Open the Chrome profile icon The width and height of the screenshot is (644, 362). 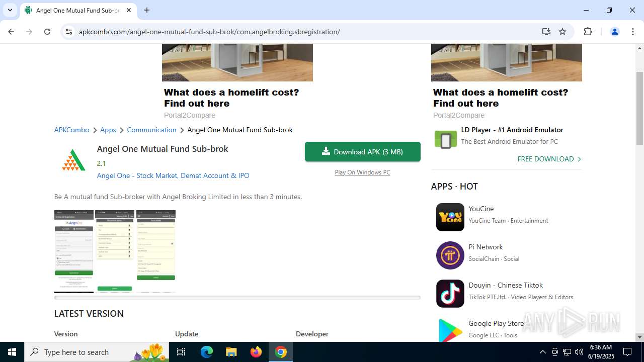614,32
